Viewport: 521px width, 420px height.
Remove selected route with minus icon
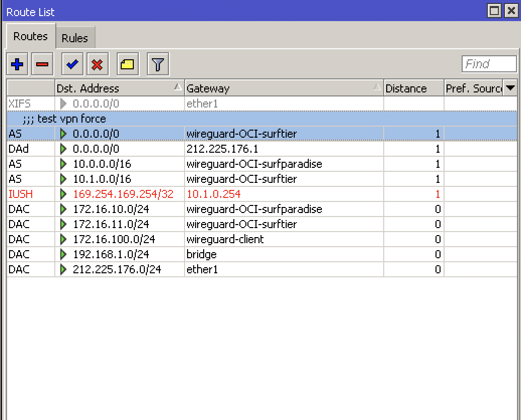pos(42,64)
